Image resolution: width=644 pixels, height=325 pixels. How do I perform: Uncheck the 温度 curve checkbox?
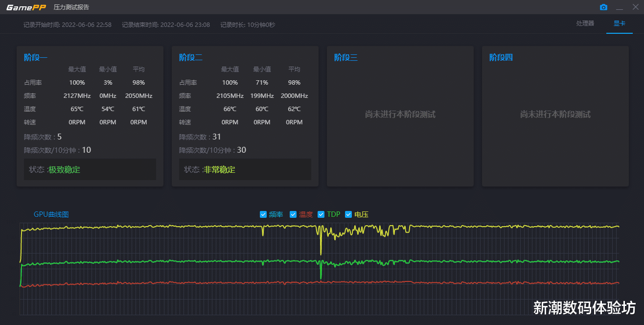(293, 214)
